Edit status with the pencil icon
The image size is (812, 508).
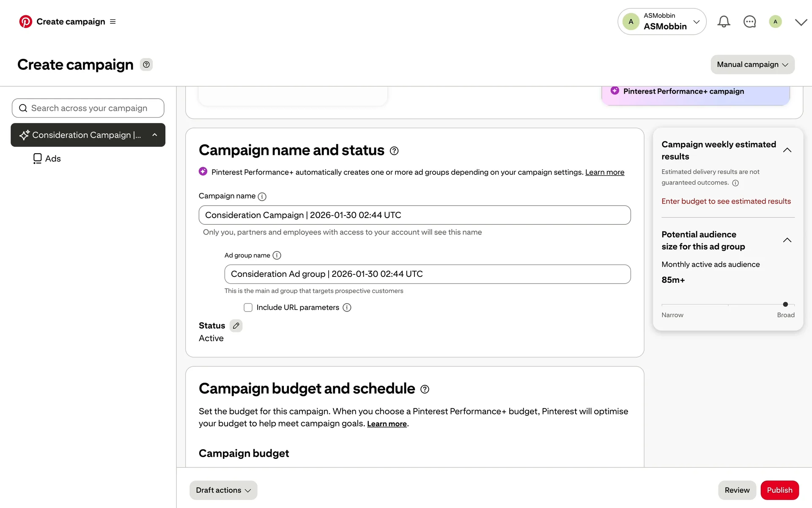point(236,326)
